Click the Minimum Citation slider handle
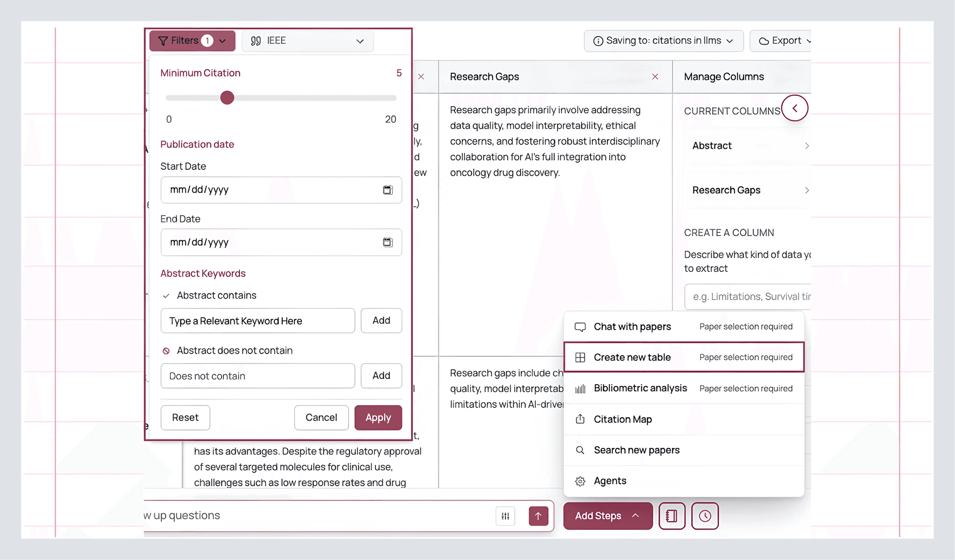 coord(227,98)
